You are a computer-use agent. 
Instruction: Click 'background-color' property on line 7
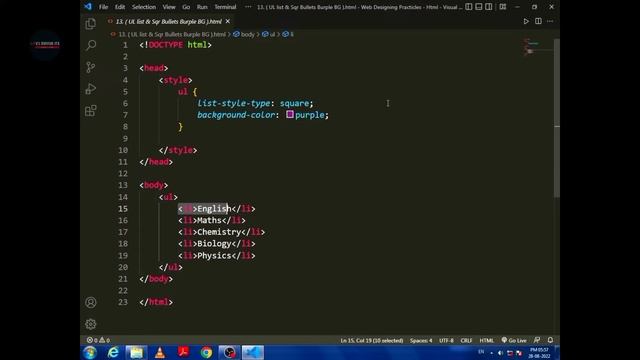pyautogui.click(x=236, y=115)
